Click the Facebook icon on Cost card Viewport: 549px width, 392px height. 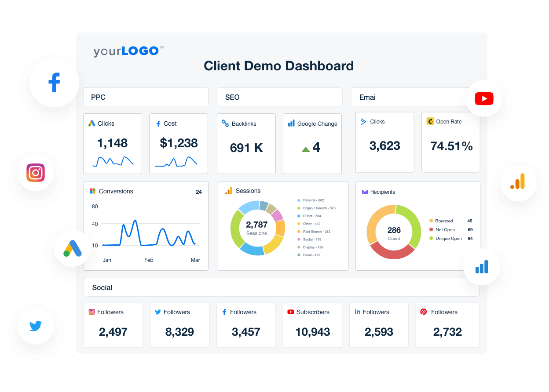tap(159, 123)
